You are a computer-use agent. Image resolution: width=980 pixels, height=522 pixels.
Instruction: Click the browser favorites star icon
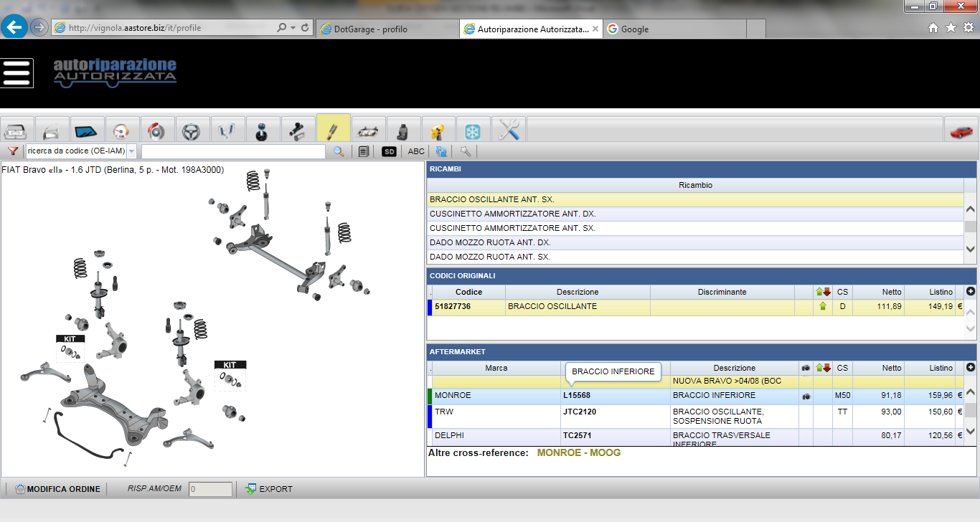(x=951, y=28)
